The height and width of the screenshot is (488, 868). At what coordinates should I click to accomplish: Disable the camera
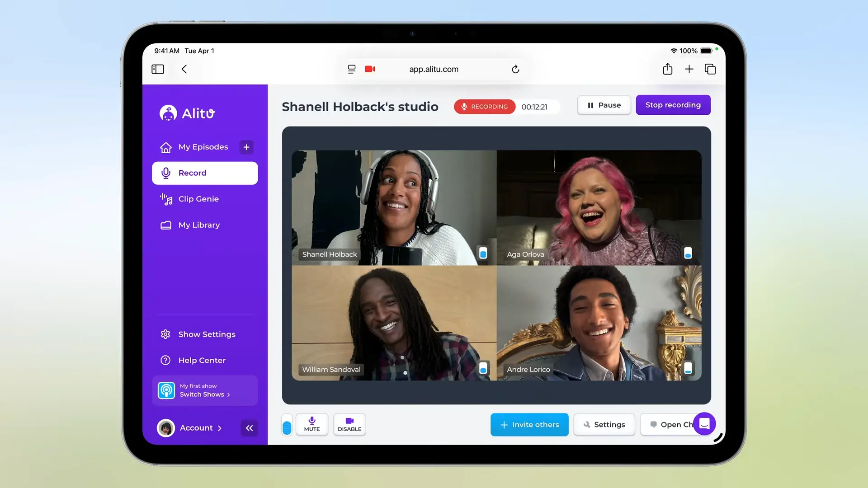click(349, 424)
